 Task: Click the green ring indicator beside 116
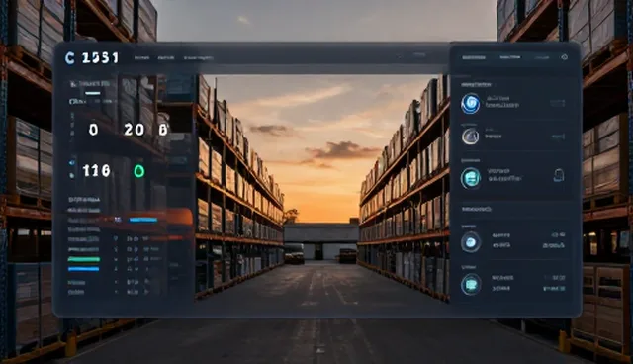tap(139, 171)
